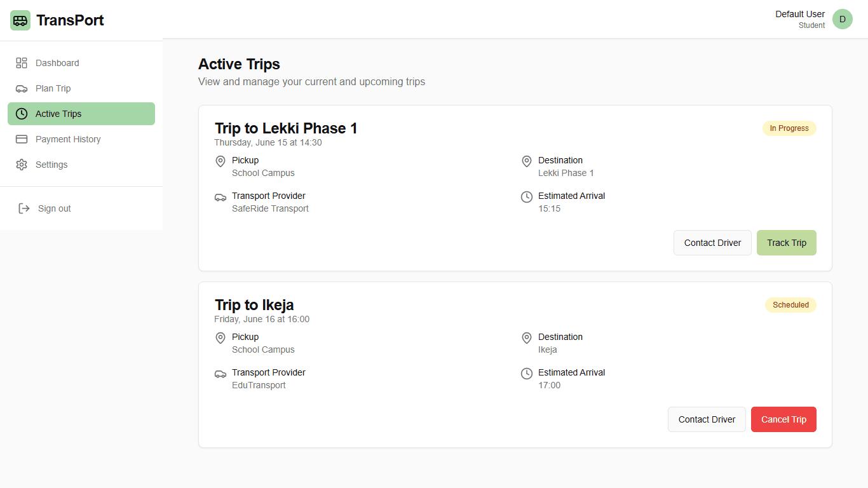Click the user avatar circle labeled D
868x488 pixels.
pyautogui.click(x=843, y=19)
